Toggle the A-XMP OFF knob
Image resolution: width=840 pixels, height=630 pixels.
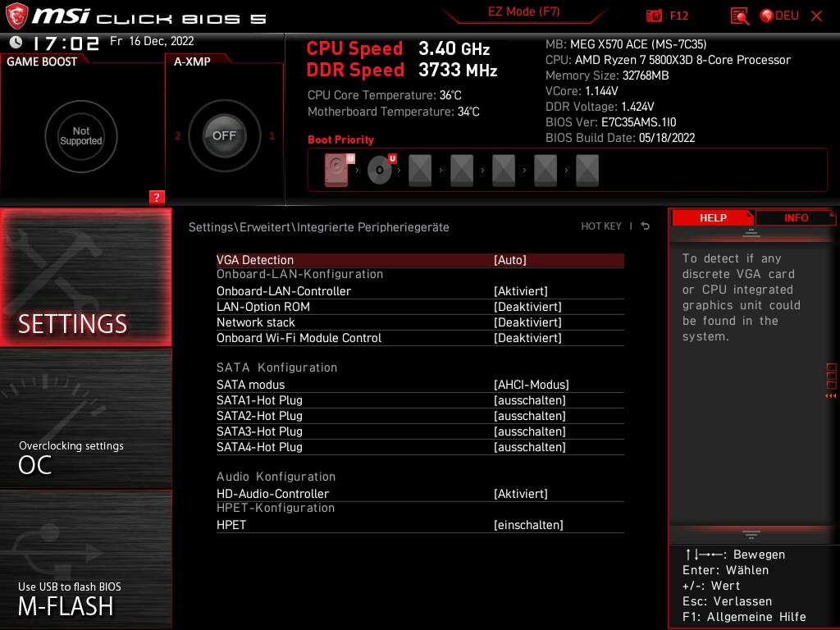point(224,135)
